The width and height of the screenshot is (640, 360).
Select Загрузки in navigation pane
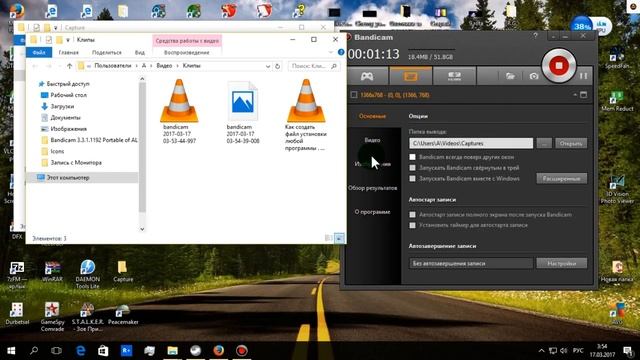(62, 106)
